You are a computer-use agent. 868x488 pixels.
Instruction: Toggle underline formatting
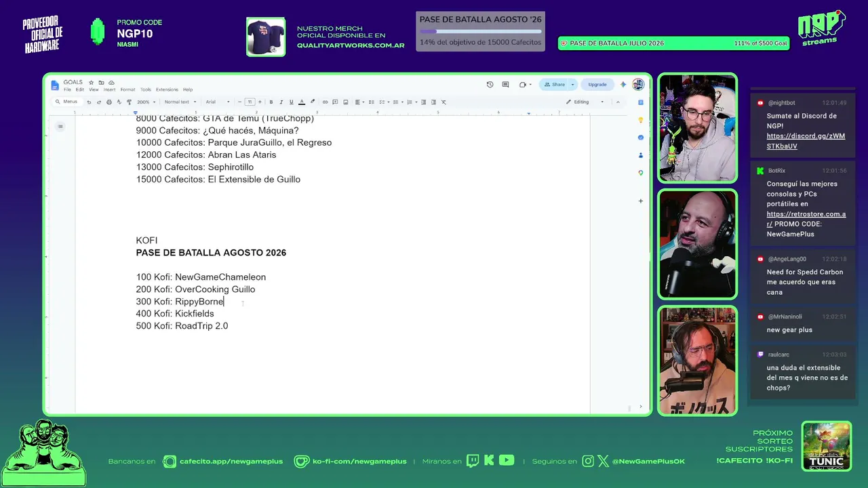292,102
